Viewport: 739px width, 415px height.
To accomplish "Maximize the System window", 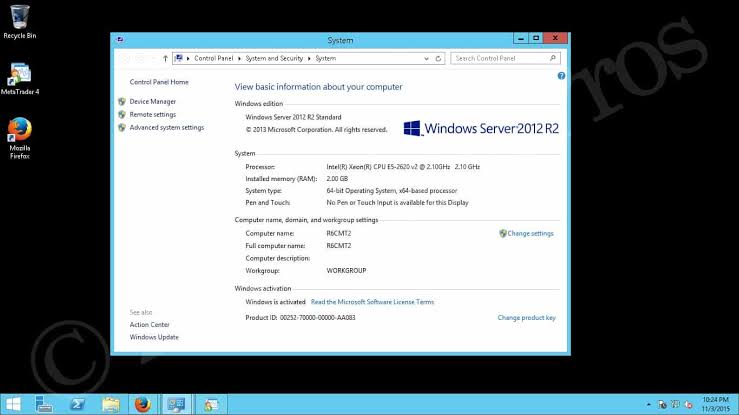I will (536, 38).
